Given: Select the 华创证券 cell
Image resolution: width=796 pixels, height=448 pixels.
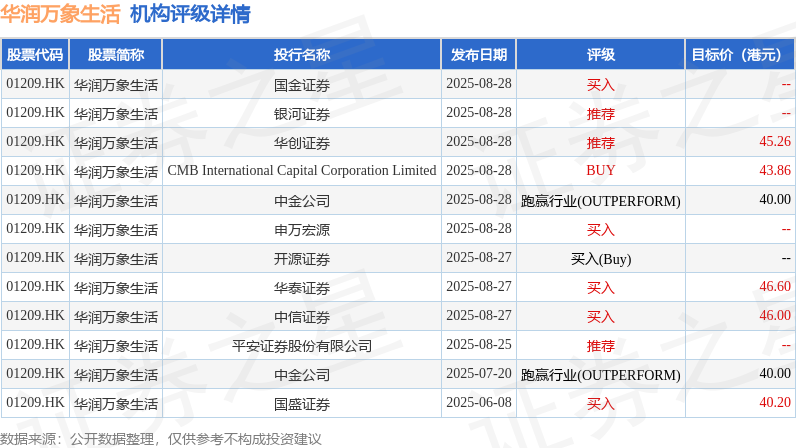Looking at the screenshot, I should point(302,142).
